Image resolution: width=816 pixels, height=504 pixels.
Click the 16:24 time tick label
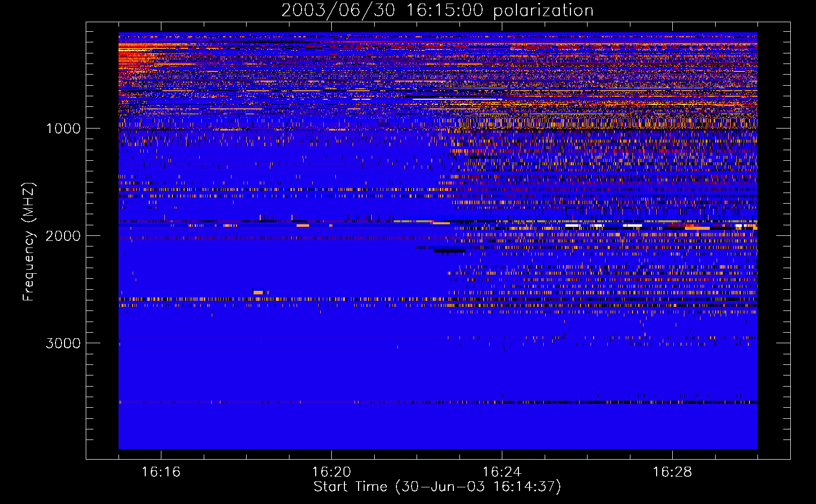pos(502,472)
